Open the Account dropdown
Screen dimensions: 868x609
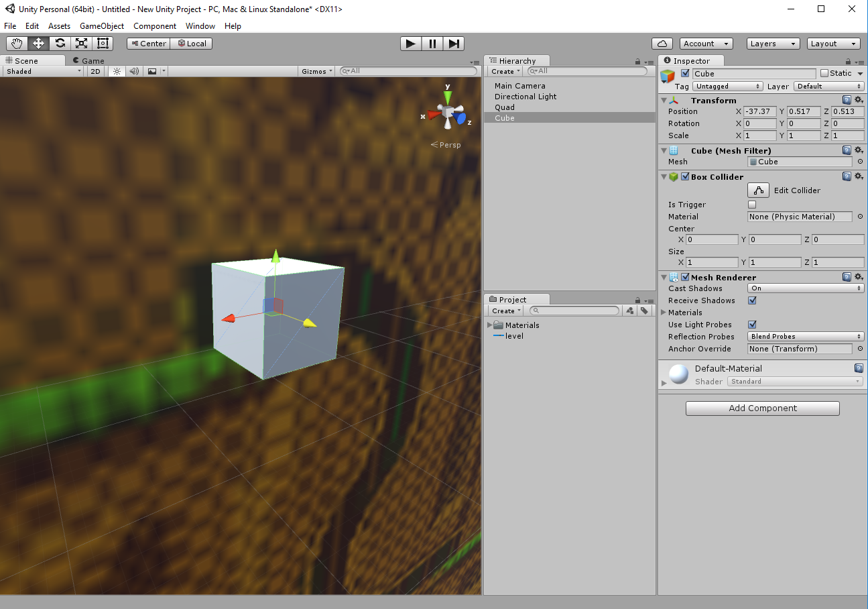[704, 44]
